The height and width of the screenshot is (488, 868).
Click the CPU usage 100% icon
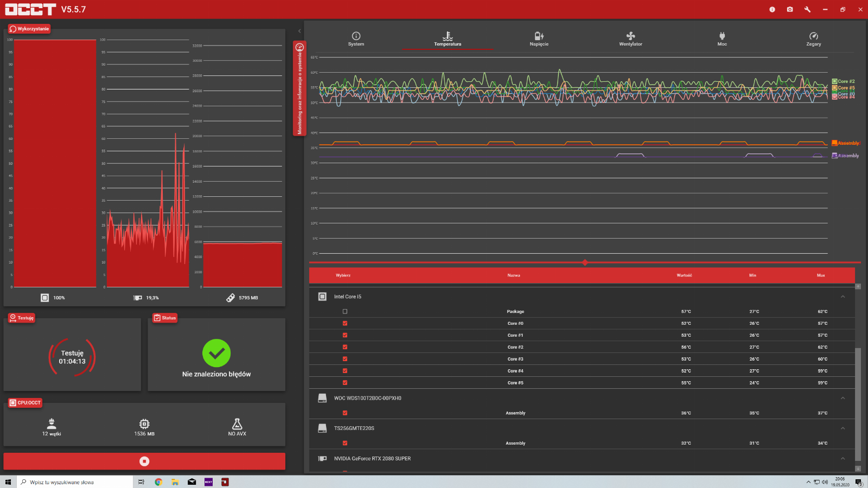45,298
